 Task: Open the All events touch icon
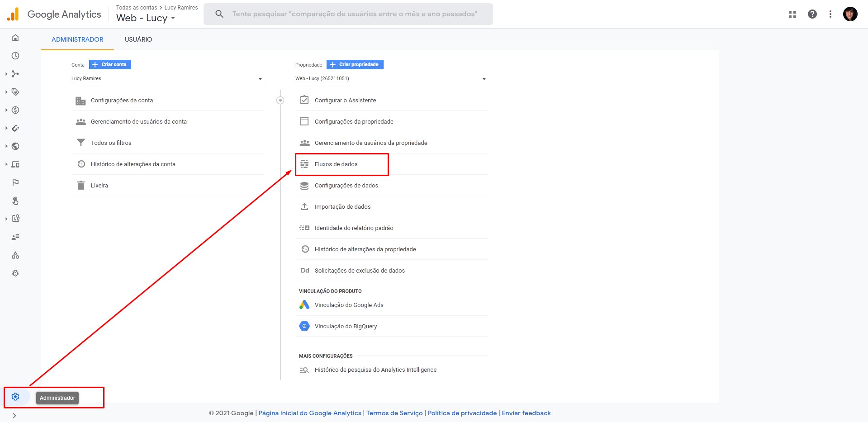pos(15,201)
